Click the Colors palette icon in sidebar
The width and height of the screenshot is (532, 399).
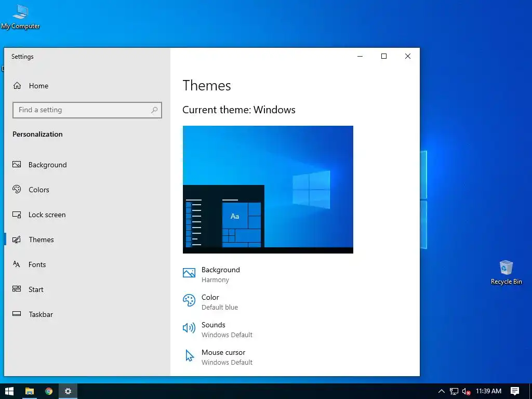pyautogui.click(x=17, y=189)
